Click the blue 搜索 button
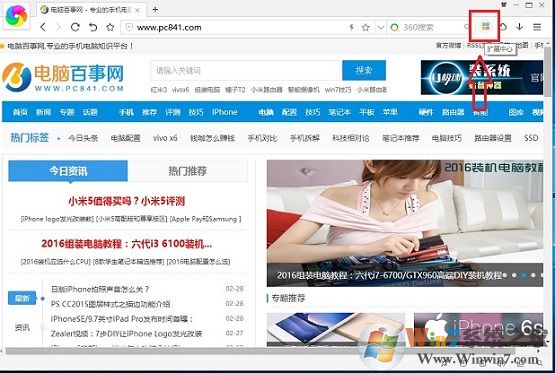This screenshot has width=555, height=373. 364,70
